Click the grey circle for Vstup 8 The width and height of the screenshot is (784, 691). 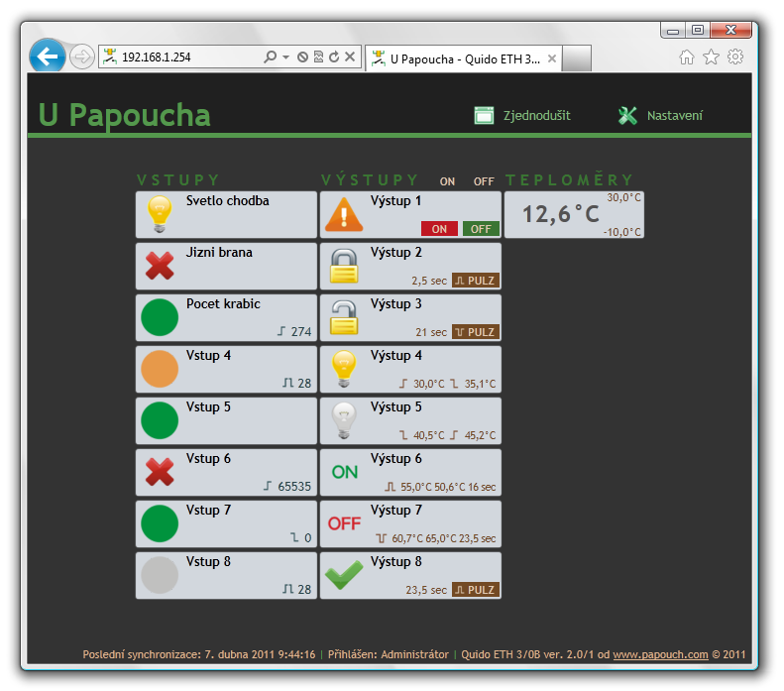coord(160,575)
